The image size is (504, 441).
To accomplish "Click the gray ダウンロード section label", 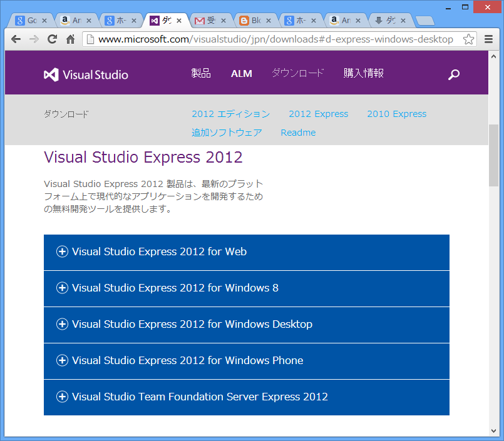I will 66,114.
